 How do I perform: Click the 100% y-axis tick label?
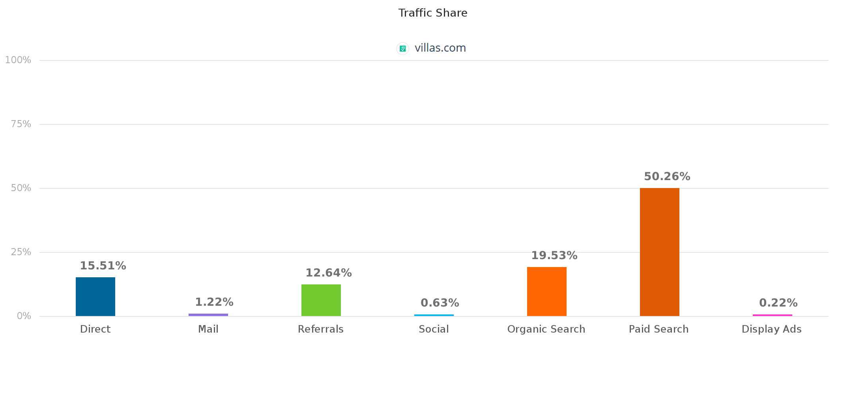[18, 60]
